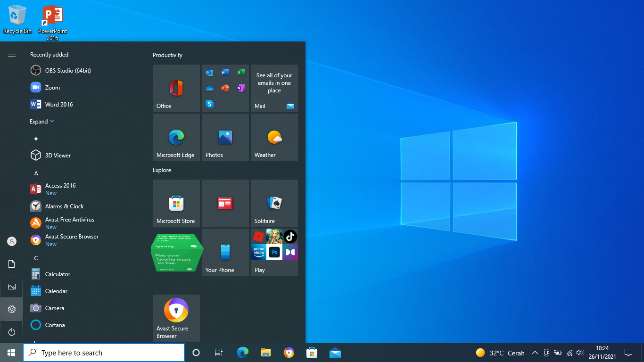The width and height of the screenshot is (644, 362).
Task: Click the Recently added heading
Action: 49,55
